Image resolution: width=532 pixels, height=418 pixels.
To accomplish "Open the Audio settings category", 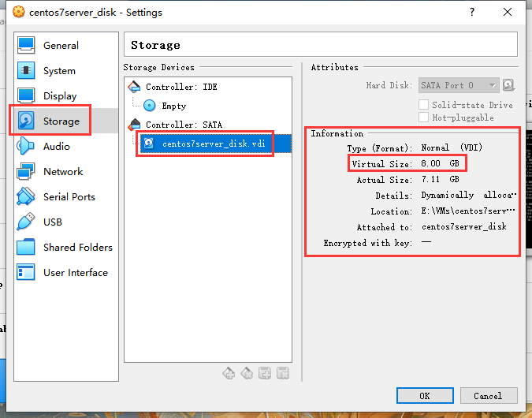I will point(66,147).
